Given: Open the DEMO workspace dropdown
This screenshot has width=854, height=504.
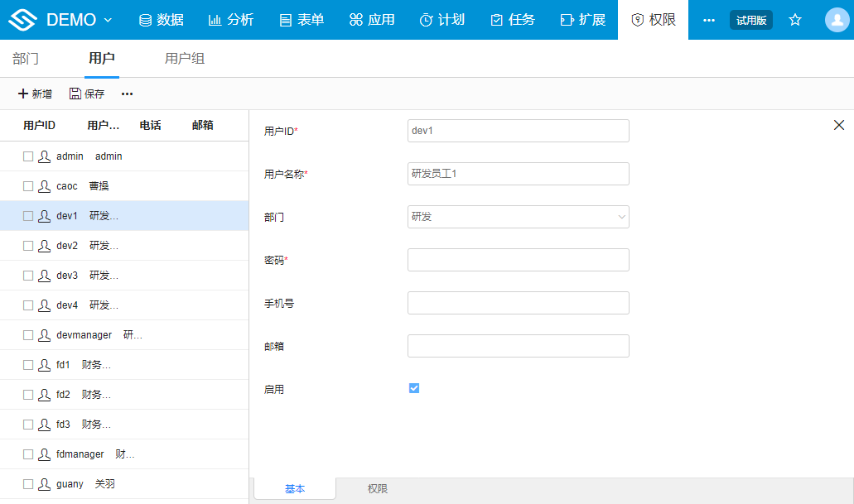Looking at the screenshot, I should click(x=72, y=19).
